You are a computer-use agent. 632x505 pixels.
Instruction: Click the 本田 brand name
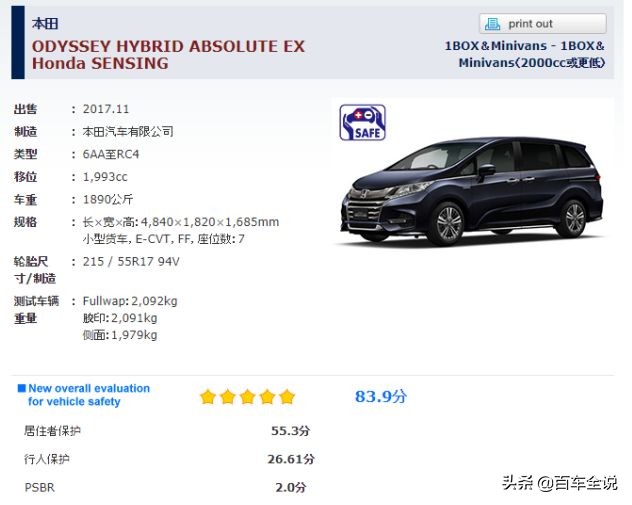pyautogui.click(x=45, y=24)
